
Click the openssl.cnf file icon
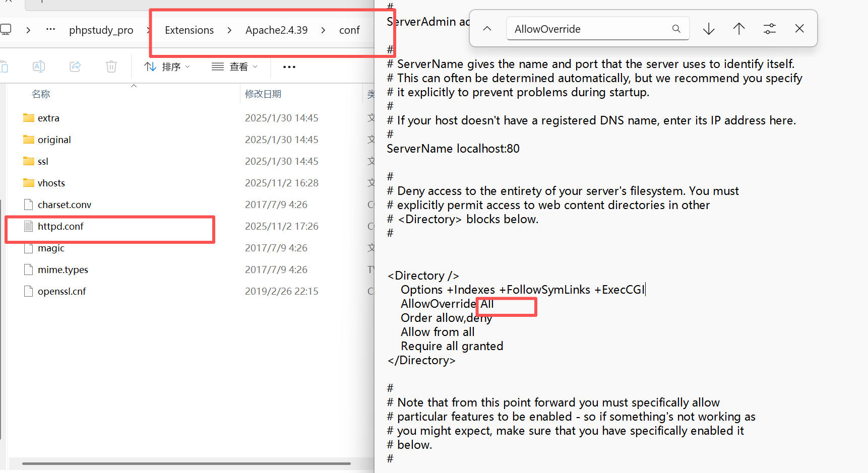point(29,291)
